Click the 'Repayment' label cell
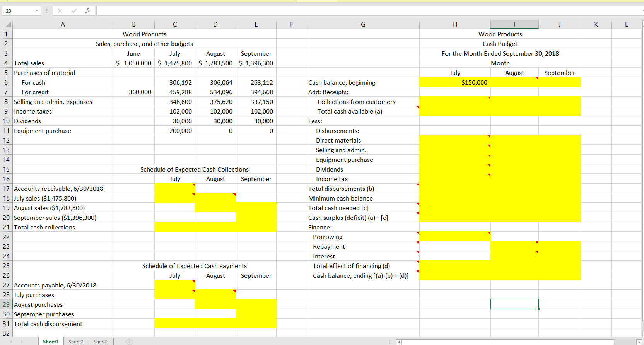Image resolution: width=644 pixels, height=345 pixels. (363, 246)
